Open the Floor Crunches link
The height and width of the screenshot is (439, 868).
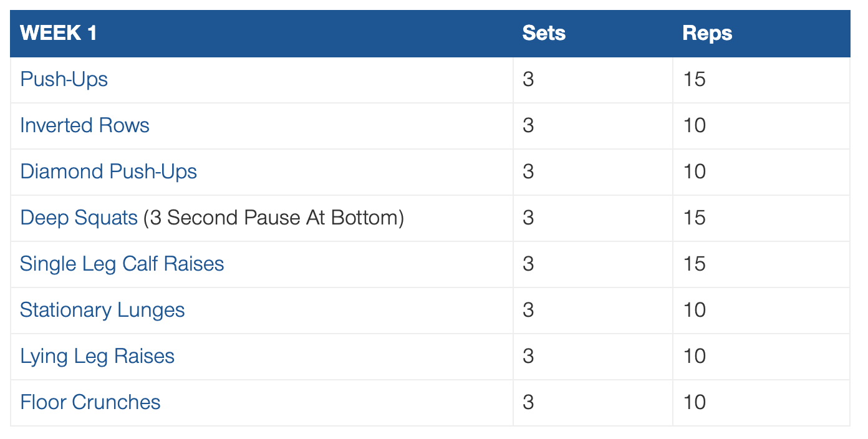tap(90, 402)
